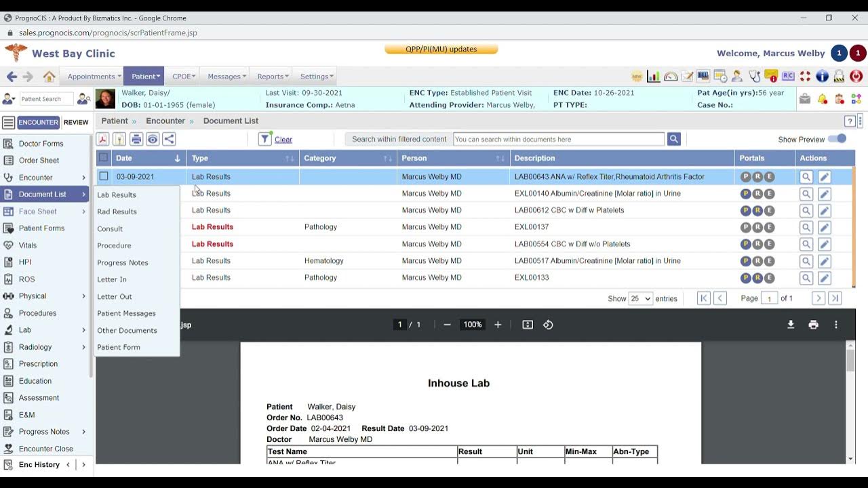Check the select-all header checkbox
The image size is (868, 488).
click(103, 158)
